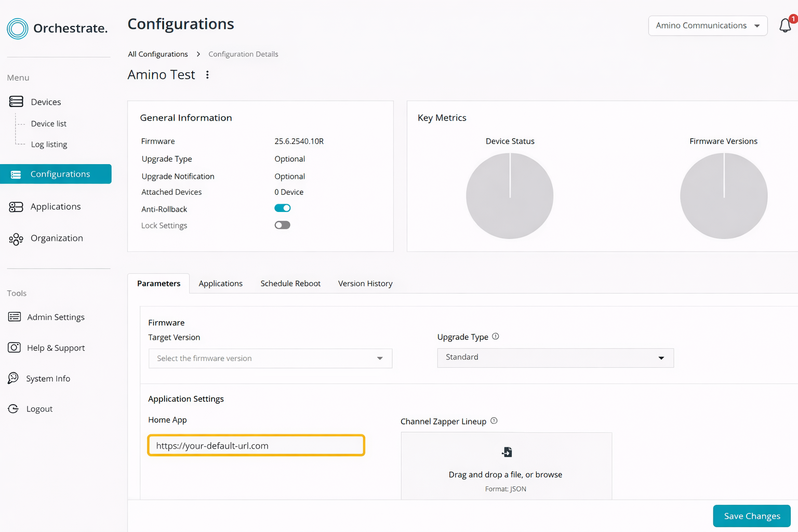Click the Orchestrate logo icon
This screenshot has width=798, height=532.
(x=18, y=29)
